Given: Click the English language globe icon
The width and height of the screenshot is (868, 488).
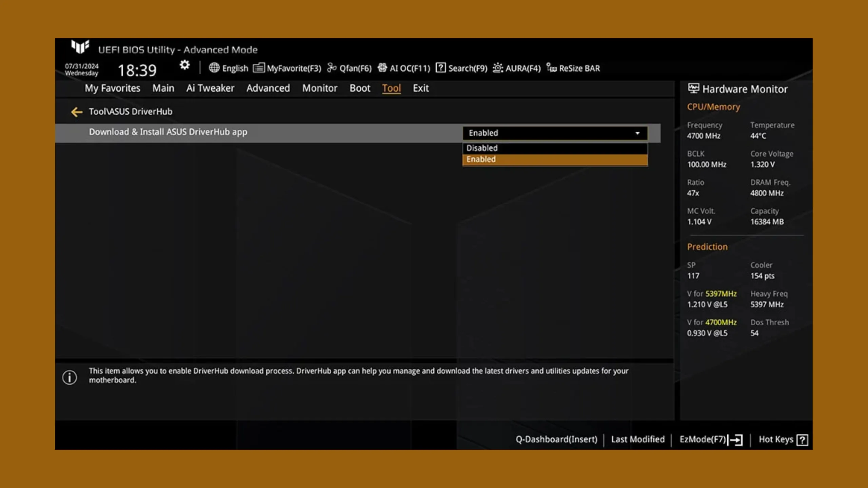Looking at the screenshot, I should [214, 68].
